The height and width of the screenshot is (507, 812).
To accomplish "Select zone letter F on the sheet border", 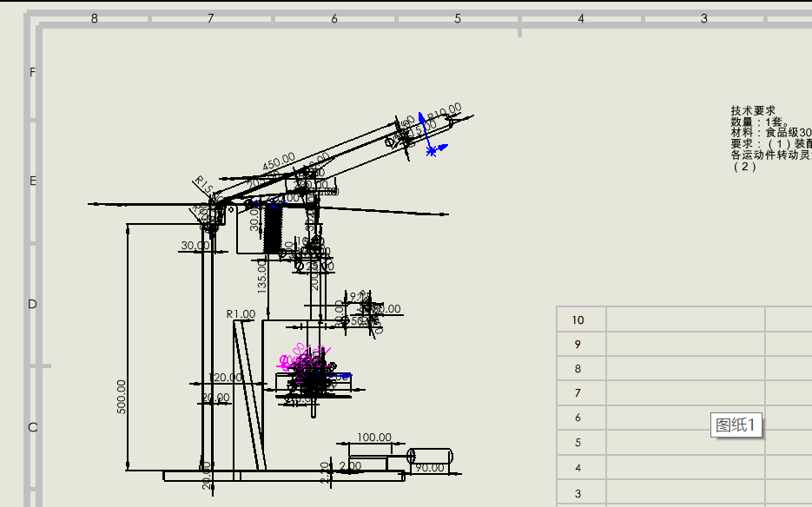I will [x=31, y=70].
